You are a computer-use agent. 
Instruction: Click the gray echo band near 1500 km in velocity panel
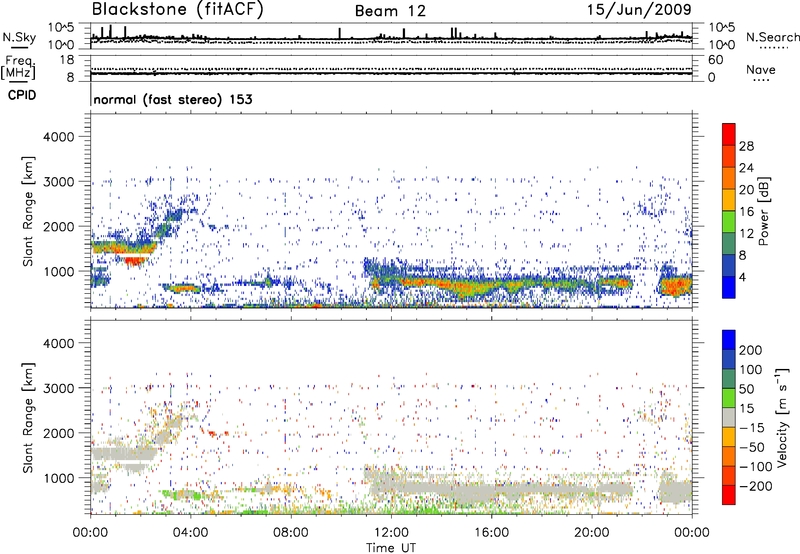124,454
